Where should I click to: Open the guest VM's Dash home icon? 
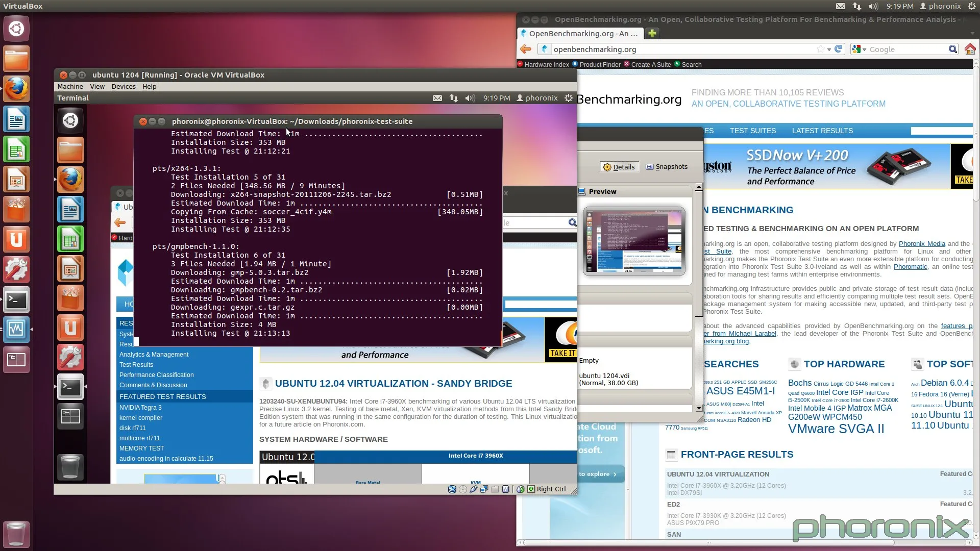click(x=70, y=121)
